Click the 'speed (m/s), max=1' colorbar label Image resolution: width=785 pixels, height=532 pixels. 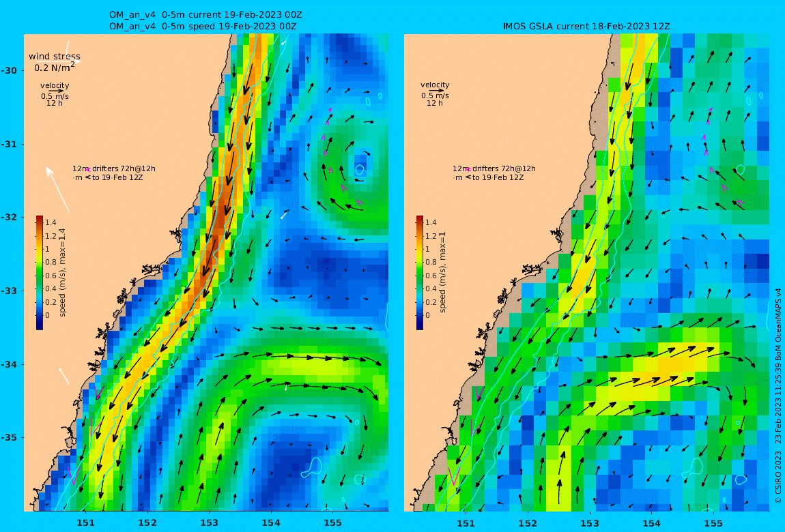[x=442, y=273]
